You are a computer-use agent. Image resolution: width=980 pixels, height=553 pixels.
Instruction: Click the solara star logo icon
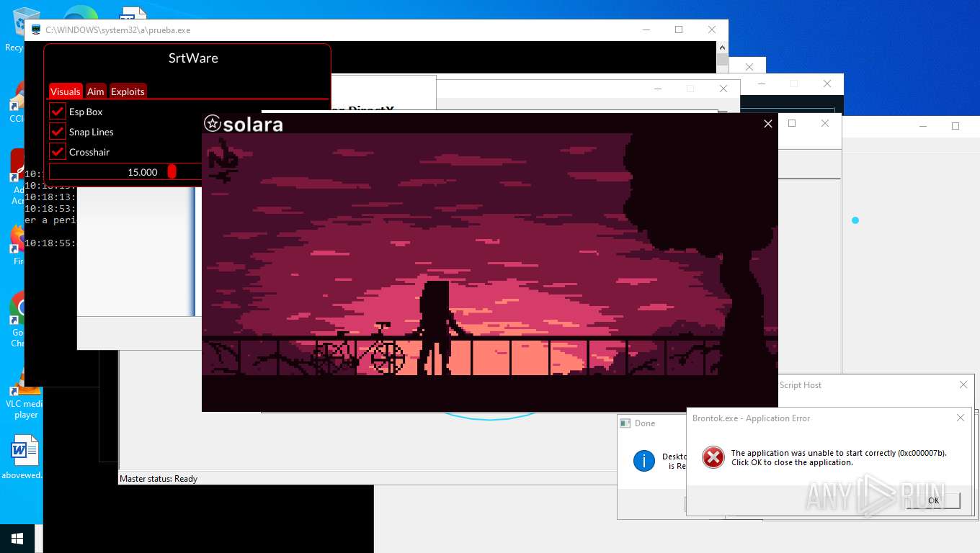[212, 123]
